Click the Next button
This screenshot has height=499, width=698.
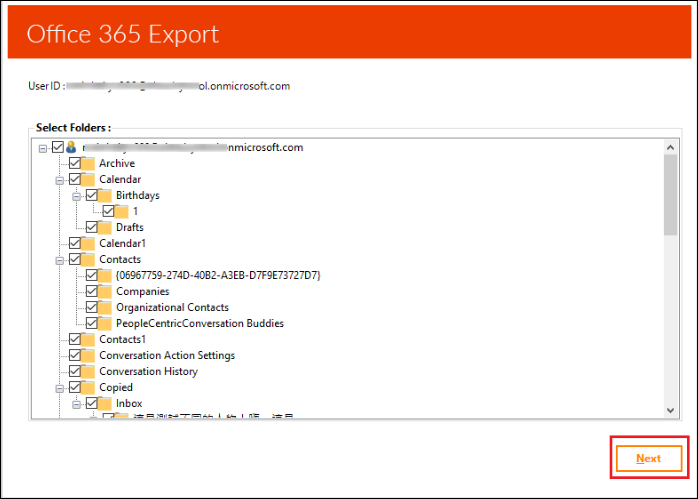click(649, 458)
